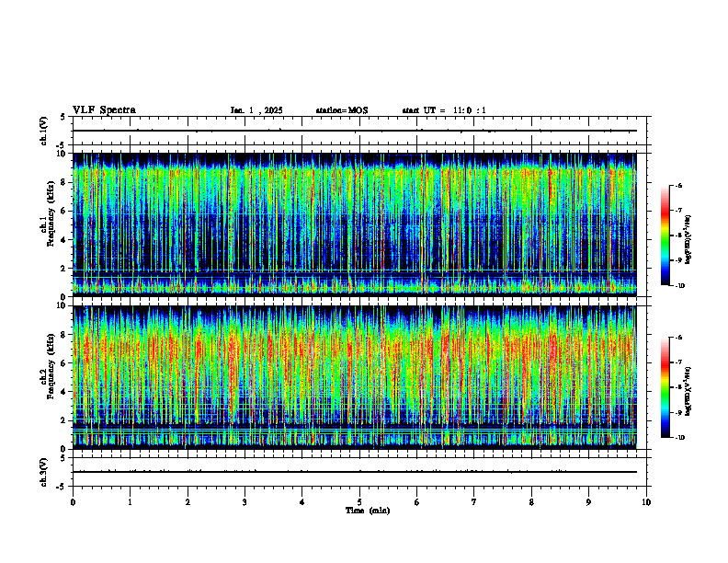Click the time axis tick label "0"
The height and width of the screenshot is (563, 728).
click(x=73, y=502)
